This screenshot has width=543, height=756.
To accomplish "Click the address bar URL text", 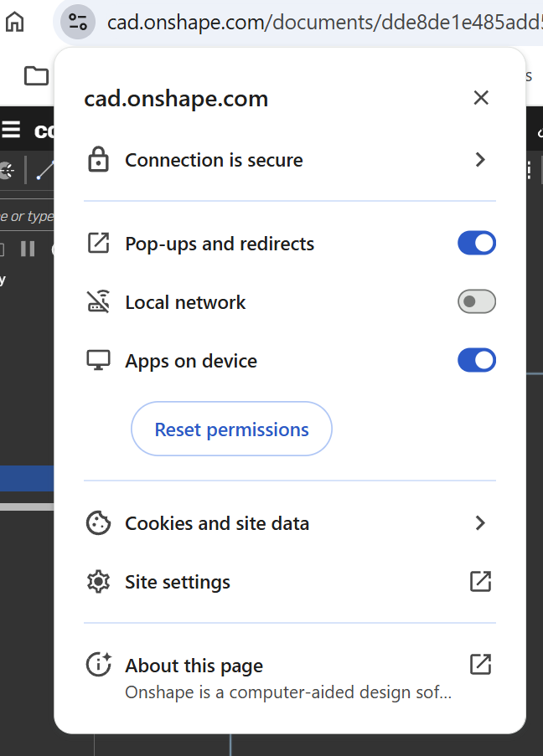I will (x=318, y=22).
